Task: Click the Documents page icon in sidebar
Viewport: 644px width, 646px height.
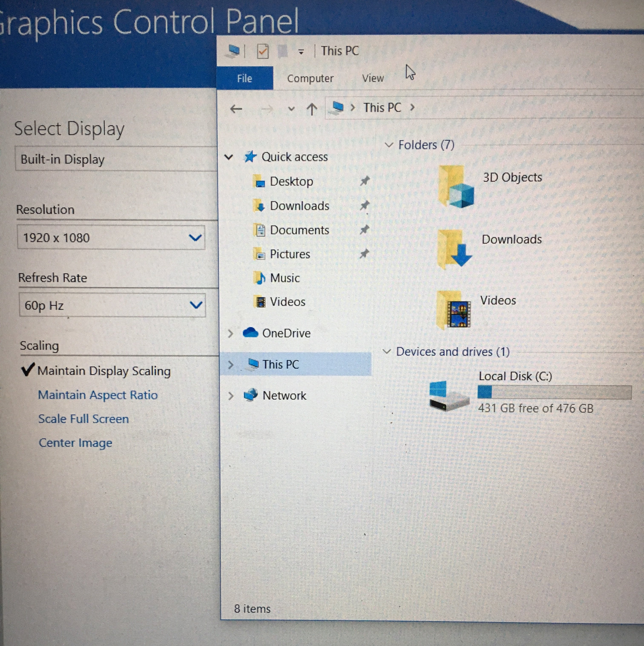Action: click(x=260, y=230)
